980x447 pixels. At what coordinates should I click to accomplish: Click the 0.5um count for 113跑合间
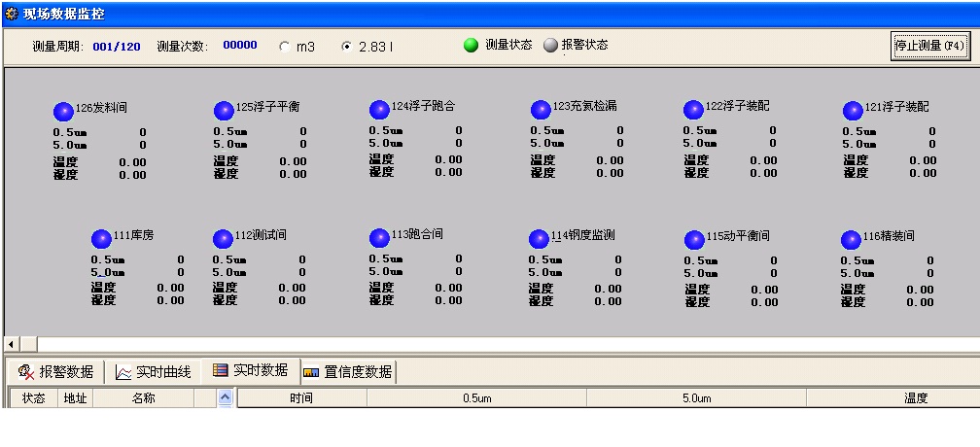point(459,258)
